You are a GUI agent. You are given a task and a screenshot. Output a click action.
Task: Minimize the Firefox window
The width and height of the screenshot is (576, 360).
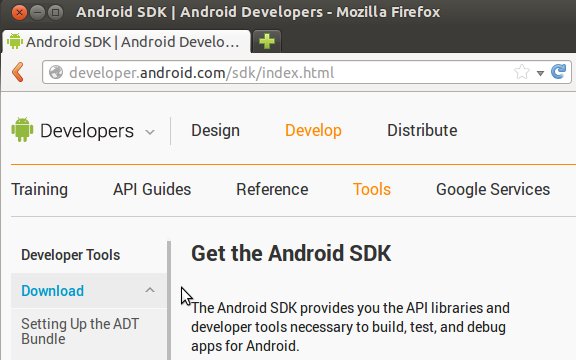[37, 12]
